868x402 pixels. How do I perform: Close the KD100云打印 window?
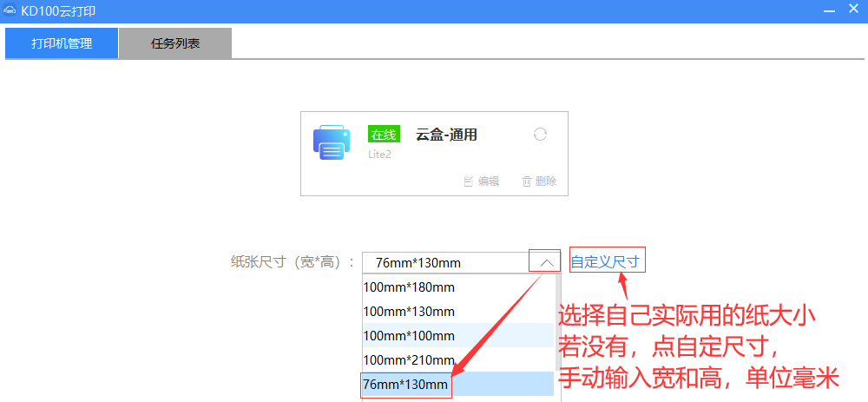click(853, 9)
